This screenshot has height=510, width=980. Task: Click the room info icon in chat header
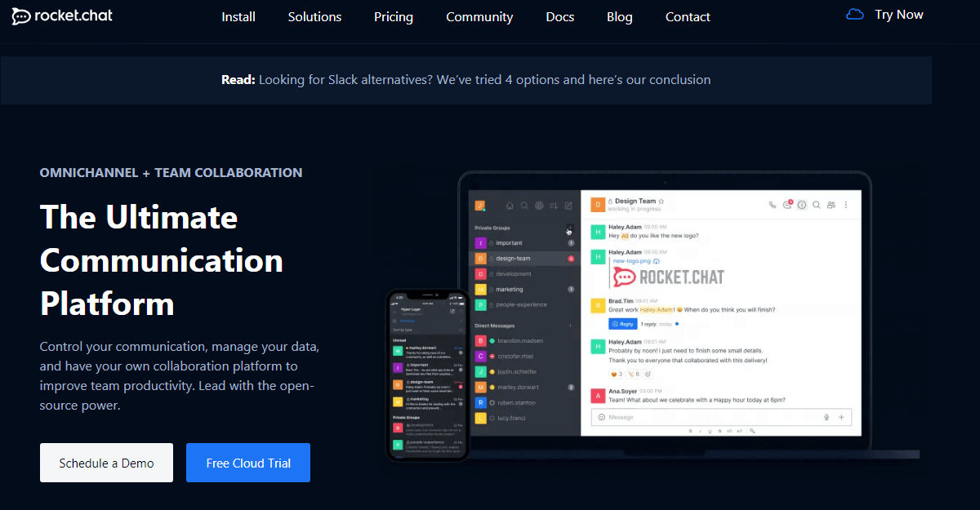coord(802,205)
